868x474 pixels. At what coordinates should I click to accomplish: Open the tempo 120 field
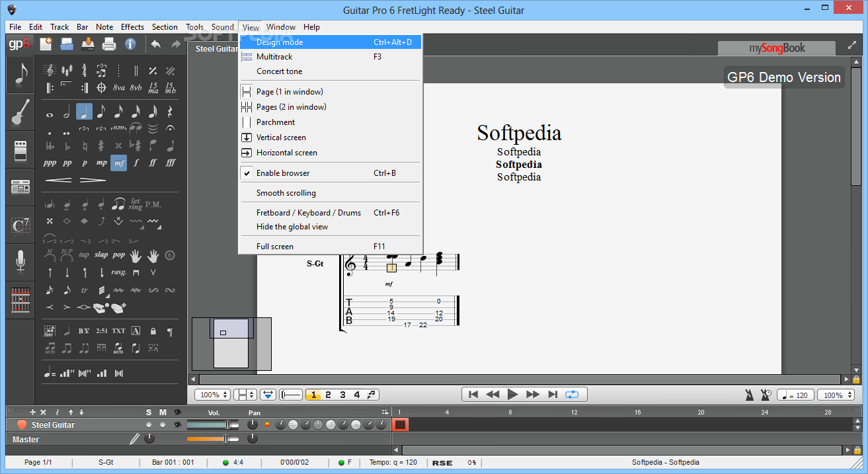pos(795,395)
